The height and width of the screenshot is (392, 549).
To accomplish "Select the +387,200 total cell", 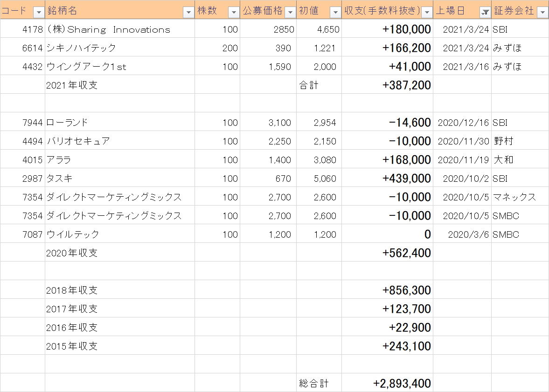I will click(x=387, y=84).
